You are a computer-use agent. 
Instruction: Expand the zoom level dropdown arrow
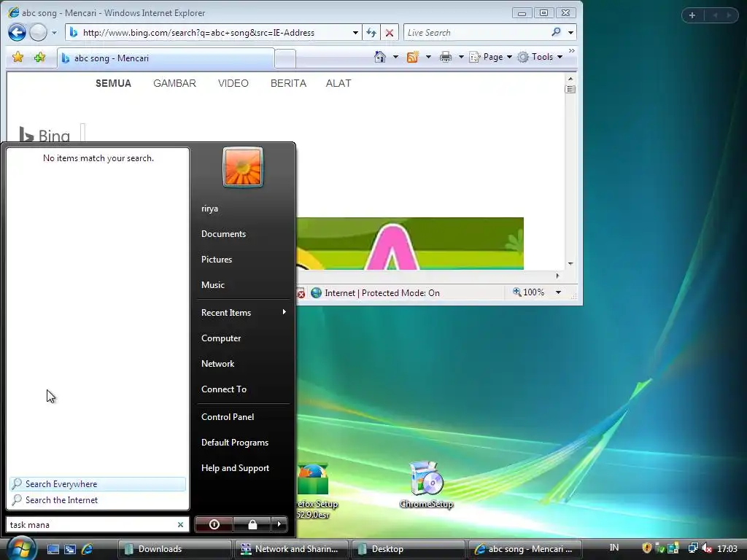pyautogui.click(x=558, y=292)
